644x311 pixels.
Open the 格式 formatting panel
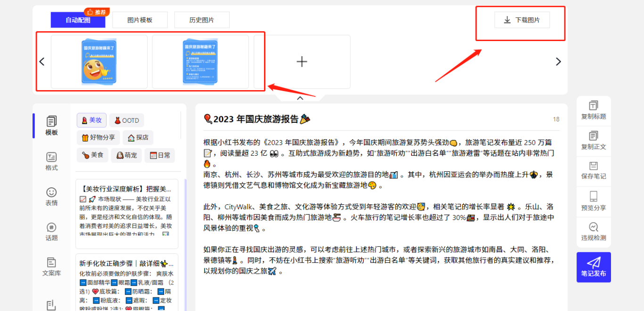tap(51, 161)
